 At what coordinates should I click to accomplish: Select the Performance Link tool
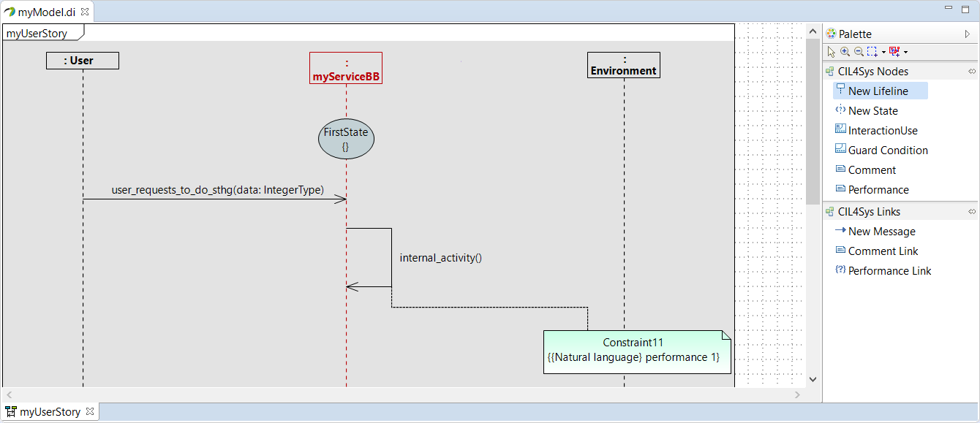pyautogui.click(x=883, y=271)
